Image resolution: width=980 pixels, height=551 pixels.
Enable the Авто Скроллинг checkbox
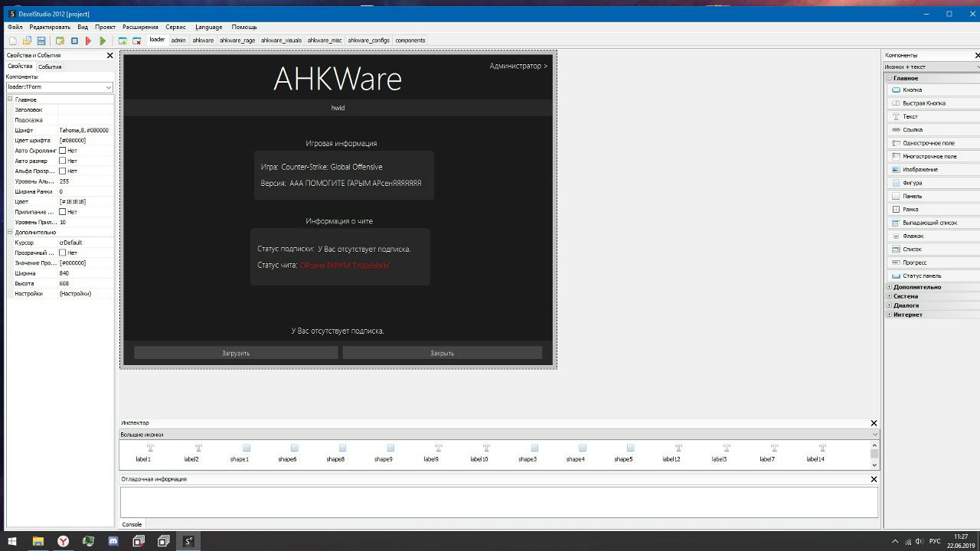pyautogui.click(x=63, y=151)
